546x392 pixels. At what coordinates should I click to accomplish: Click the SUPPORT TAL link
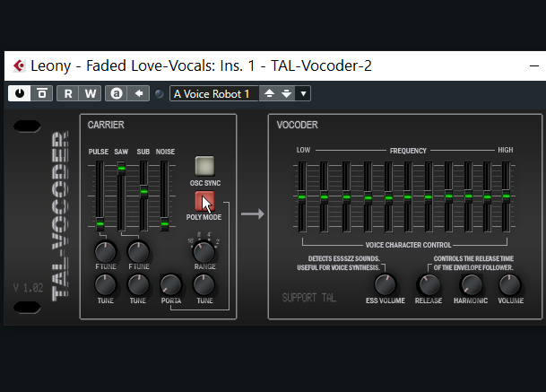coord(309,298)
